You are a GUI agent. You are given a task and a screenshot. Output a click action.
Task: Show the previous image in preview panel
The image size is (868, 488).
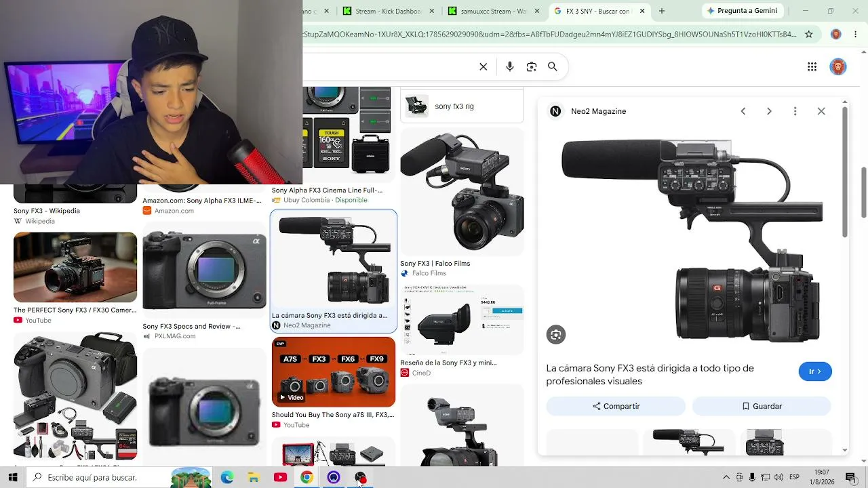point(743,111)
